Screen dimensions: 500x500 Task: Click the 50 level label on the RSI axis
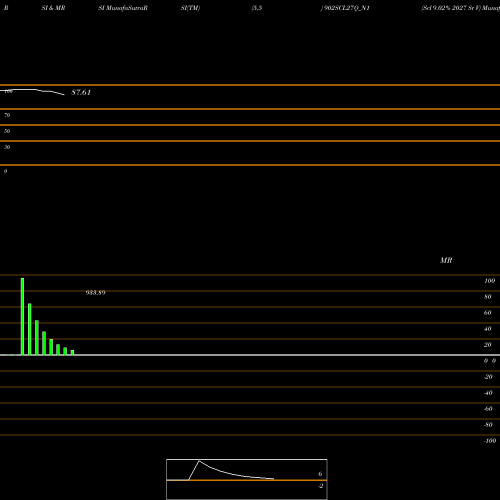(x=7, y=131)
